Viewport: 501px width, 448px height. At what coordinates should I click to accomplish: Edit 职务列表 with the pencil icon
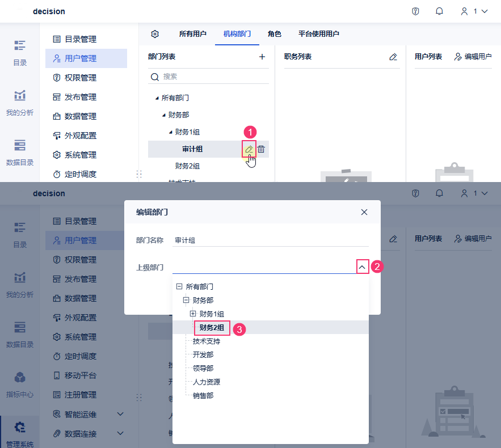[x=393, y=57]
